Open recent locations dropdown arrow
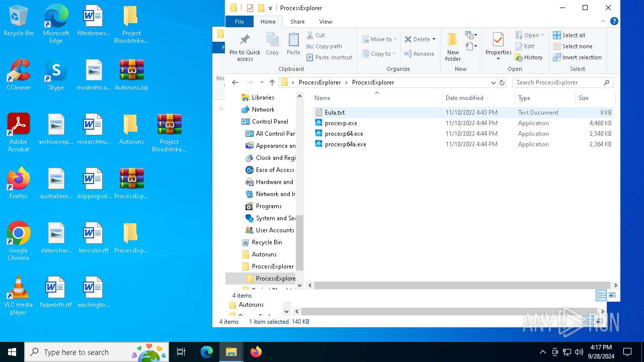The width and height of the screenshot is (644, 362). point(262,82)
